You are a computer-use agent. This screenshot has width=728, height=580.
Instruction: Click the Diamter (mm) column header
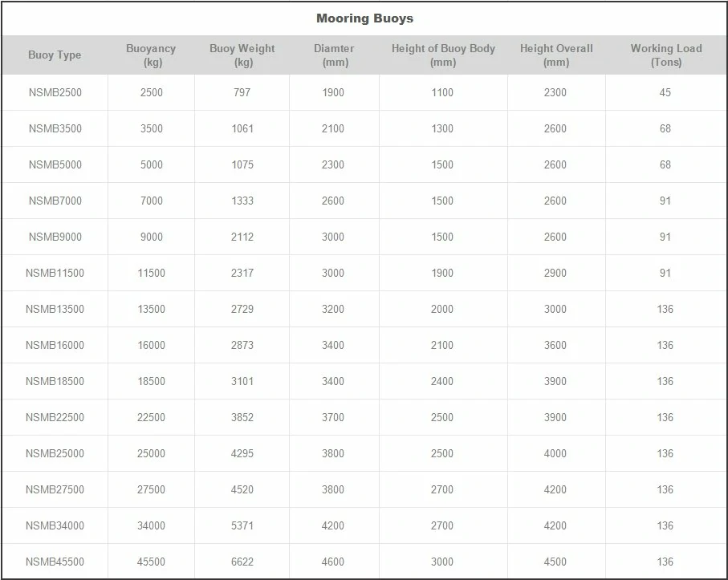(x=334, y=55)
